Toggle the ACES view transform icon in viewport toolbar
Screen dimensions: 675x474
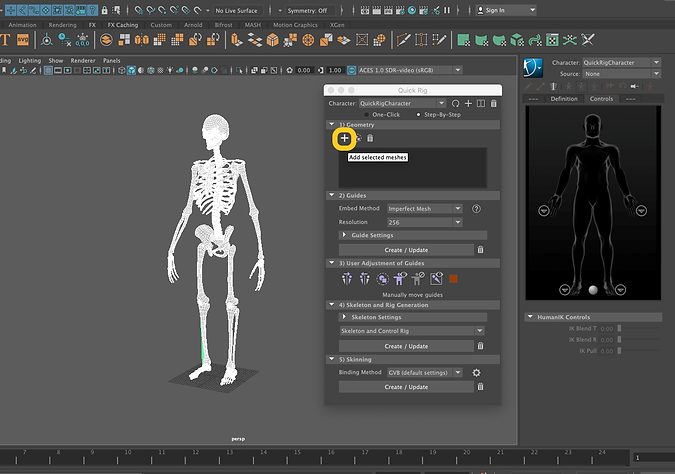point(352,70)
